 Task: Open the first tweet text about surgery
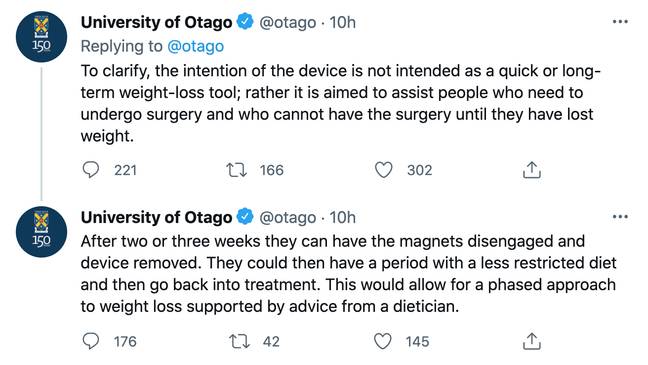click(341, 103)
